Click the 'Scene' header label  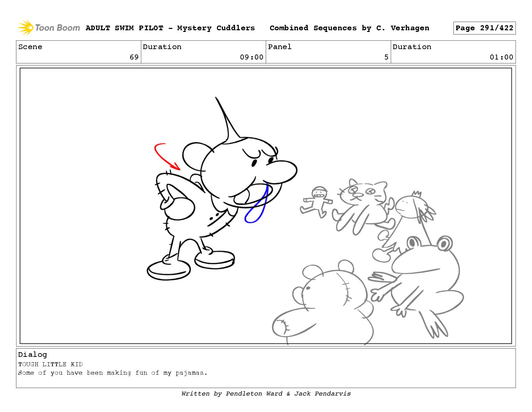pyautogui.click(x=30, y=47)
